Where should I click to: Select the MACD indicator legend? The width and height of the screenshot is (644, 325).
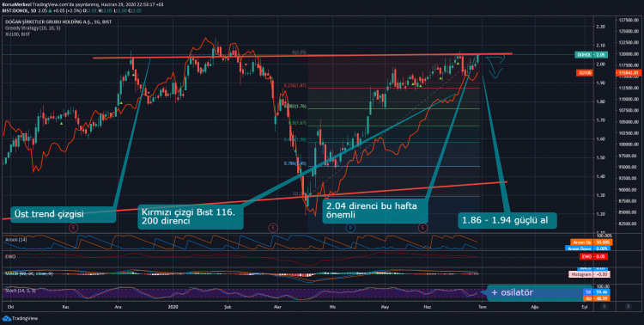point(28,273)
